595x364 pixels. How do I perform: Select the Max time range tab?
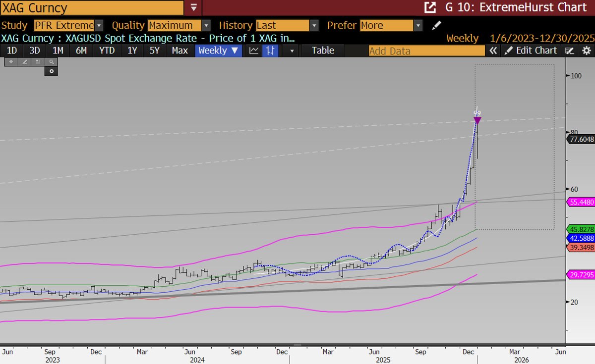coord(179,50)
